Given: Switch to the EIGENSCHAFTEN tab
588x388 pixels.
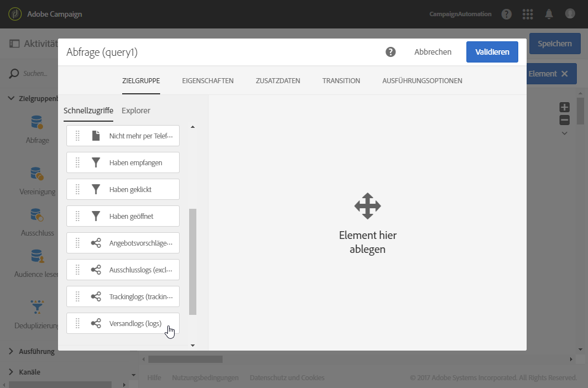Looking at the screenshot, I should click(208, 81).
